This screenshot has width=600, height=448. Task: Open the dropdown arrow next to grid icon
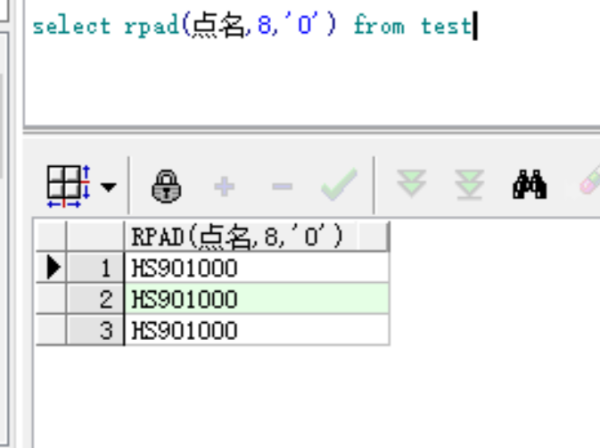(109, 187)
